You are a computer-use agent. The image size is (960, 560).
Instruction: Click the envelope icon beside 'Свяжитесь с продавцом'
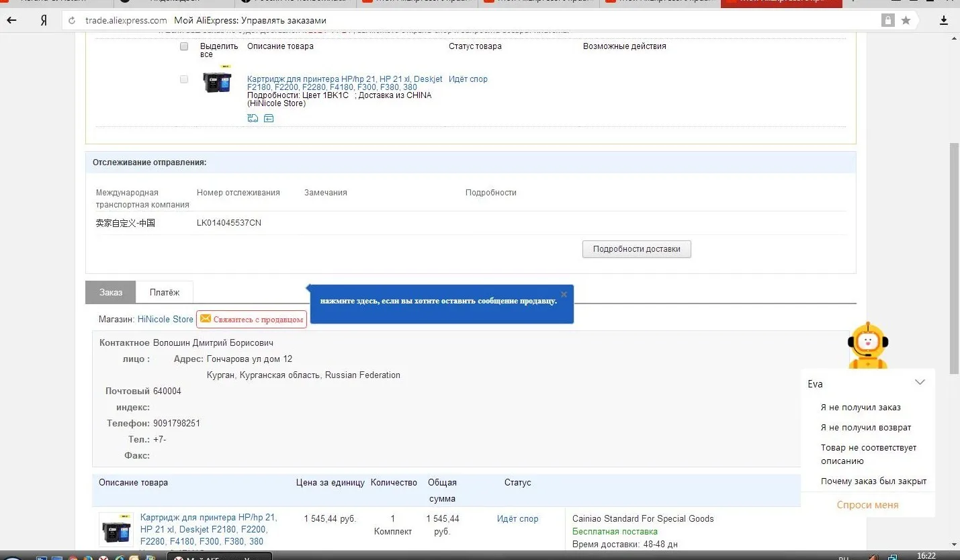[x=206, y=319]
